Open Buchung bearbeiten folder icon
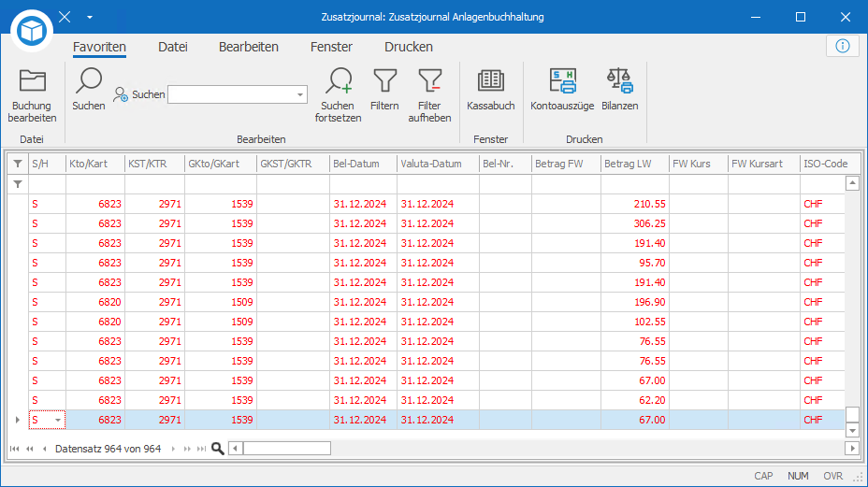 32,81
